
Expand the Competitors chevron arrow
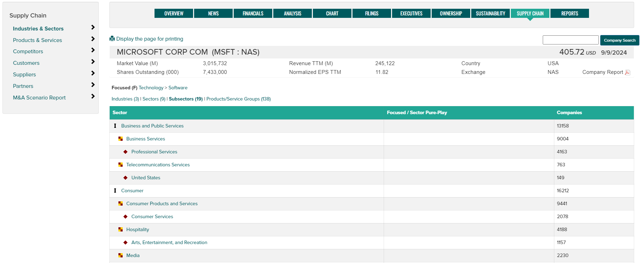pos(93,50)
